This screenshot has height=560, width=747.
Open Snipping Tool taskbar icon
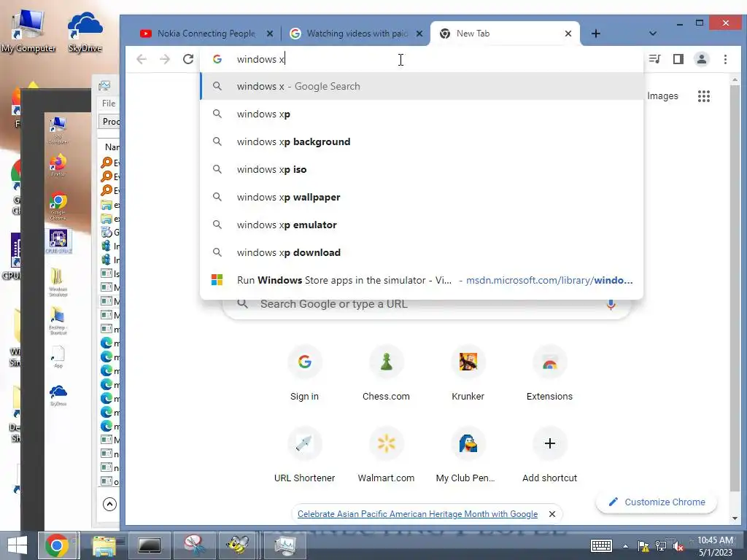point(194,545)
